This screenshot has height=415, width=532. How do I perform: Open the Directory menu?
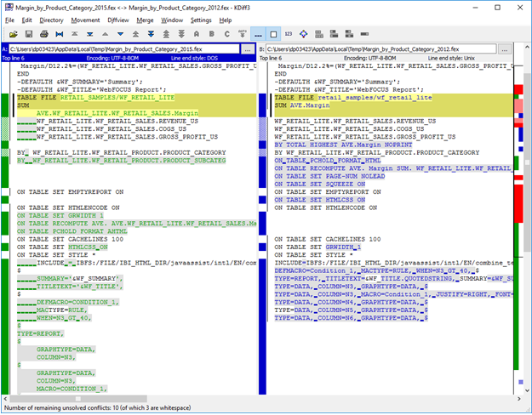[x=51, y=20]
